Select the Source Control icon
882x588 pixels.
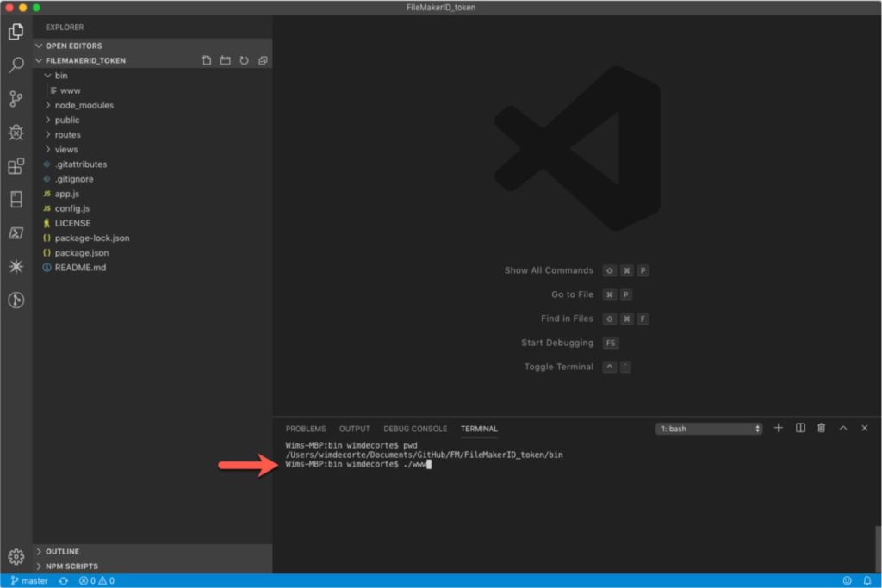(x=14, y=99)
